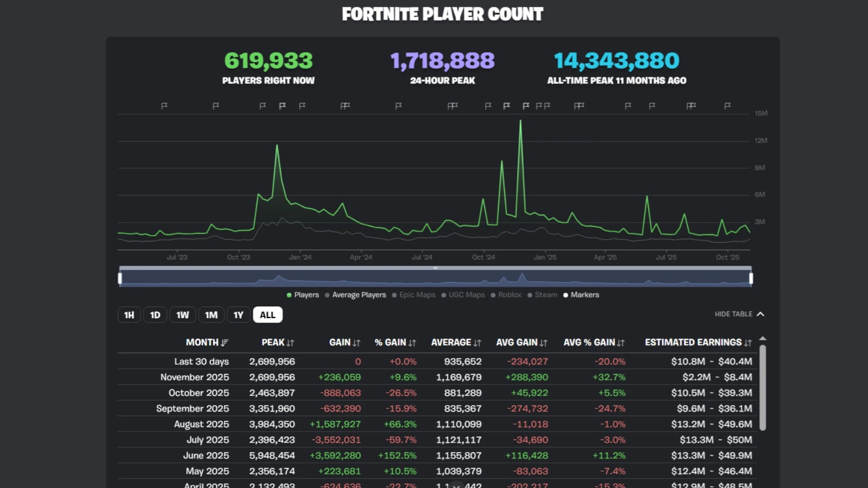Toggle Average Players series in legend

click(355, 295)
